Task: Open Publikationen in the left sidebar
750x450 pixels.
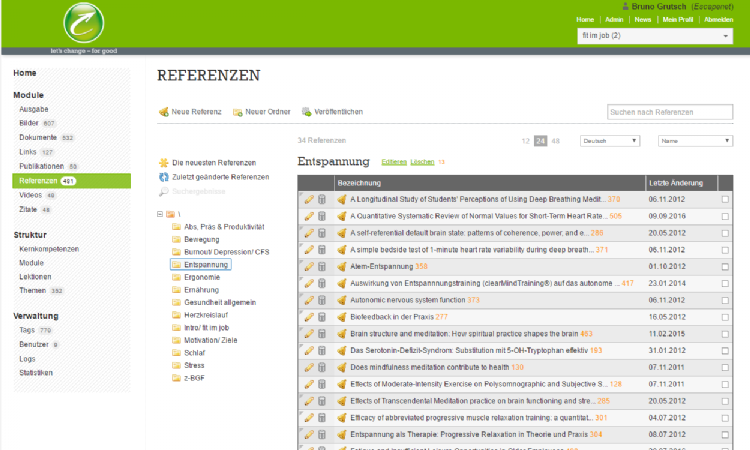Action: (x=41, y=166)
